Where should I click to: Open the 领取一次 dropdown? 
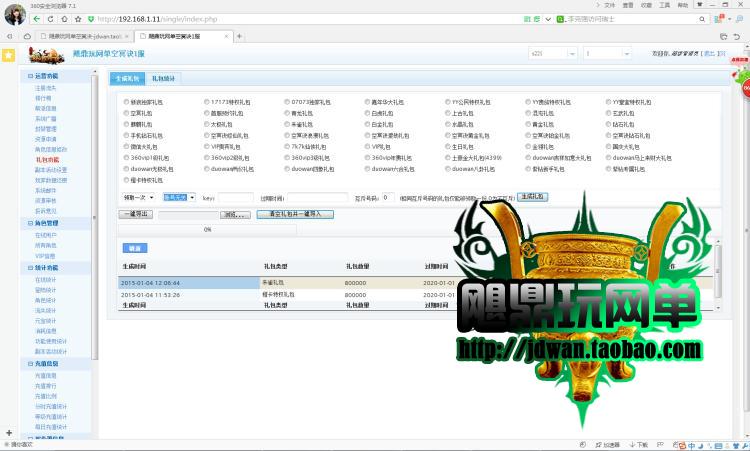click(138, 198)
